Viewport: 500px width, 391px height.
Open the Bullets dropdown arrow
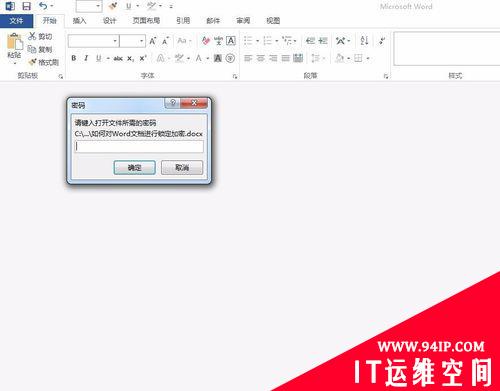pyautogui.click(x=257, y=41)
